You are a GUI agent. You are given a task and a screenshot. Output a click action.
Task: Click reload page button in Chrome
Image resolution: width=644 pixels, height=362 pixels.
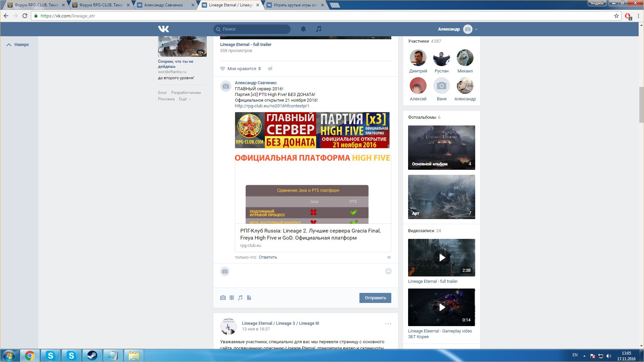point(24,16)
